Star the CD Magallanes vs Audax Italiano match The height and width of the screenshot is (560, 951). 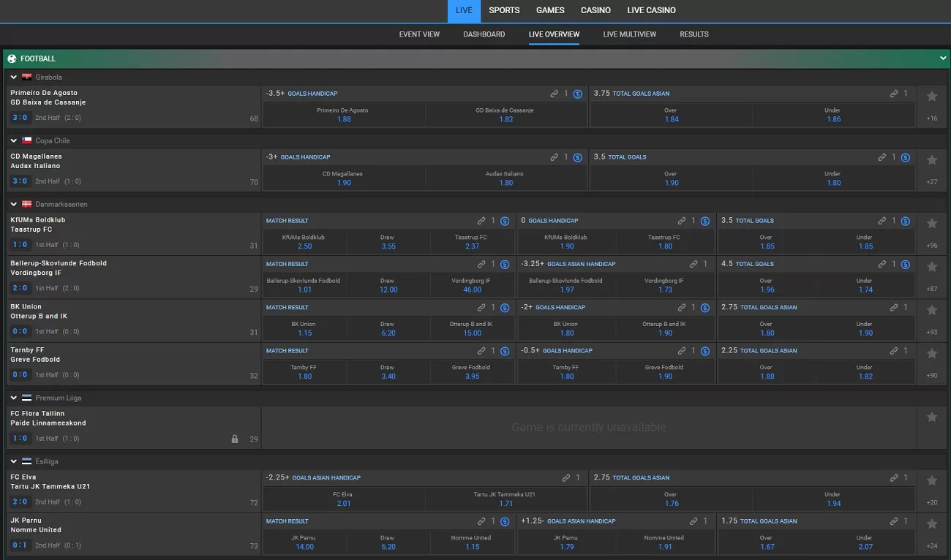click(x=931, y=159)
